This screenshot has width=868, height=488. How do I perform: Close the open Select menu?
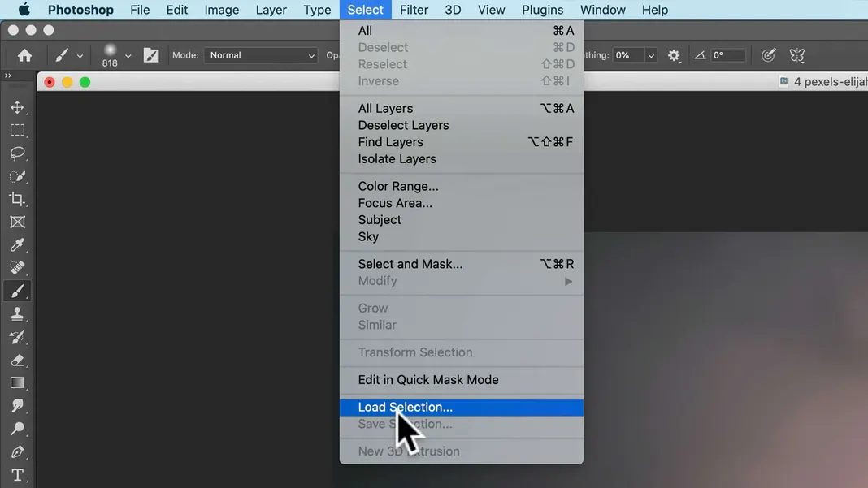[x=366, y=10]
